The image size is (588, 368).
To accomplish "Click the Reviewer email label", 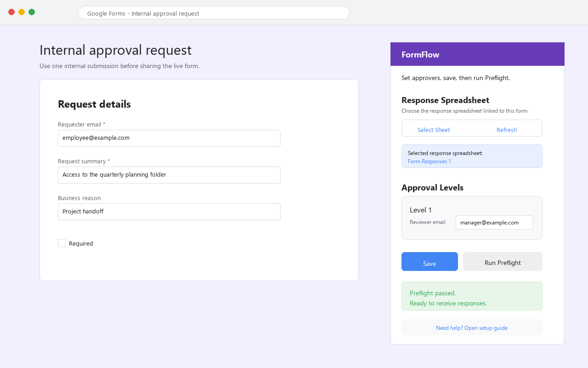I will coord(428,222).
